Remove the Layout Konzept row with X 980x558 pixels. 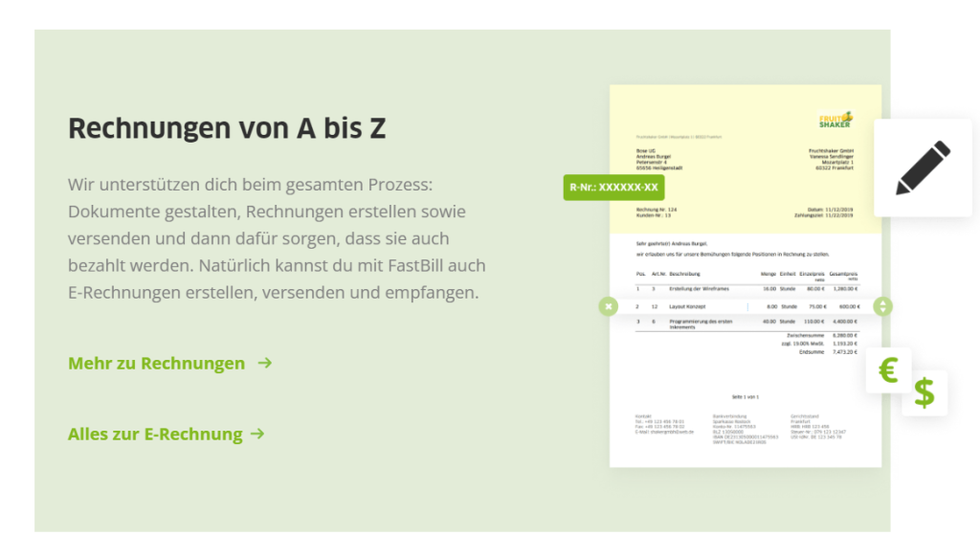click(x=608, y=306)
